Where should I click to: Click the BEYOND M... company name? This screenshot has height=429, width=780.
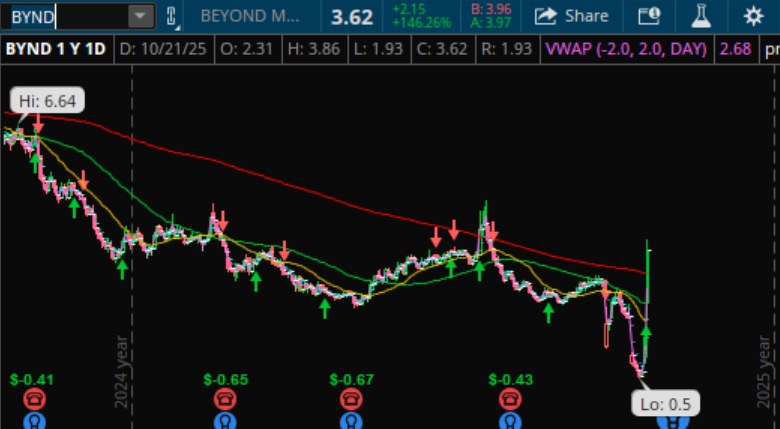[250, 16]
